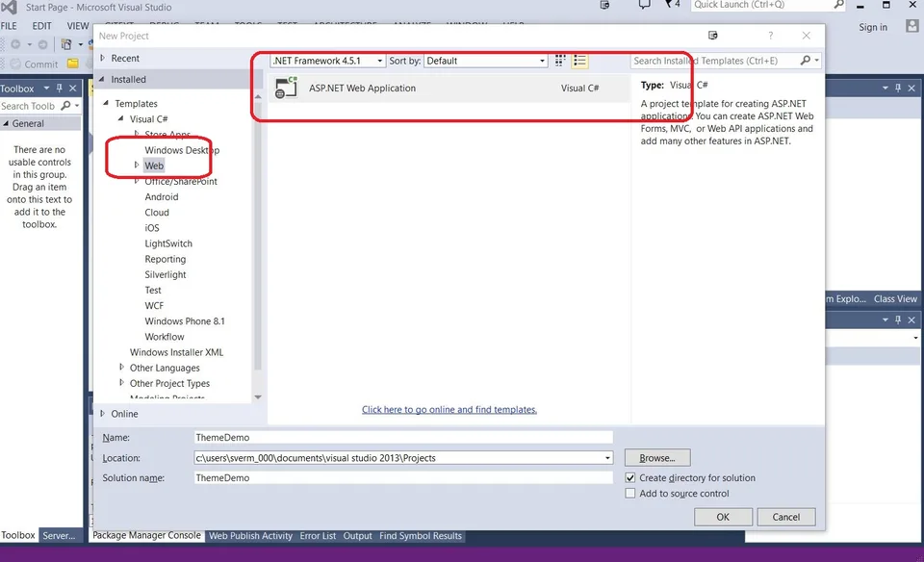Click the window icon left of chat bubble in title bar
The height and width of the screenshot is (562, 924).
[604, 5]
